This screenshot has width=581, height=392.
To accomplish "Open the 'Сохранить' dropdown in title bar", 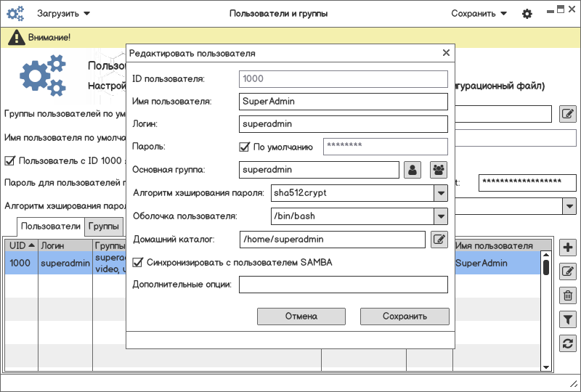I will 479,14.
